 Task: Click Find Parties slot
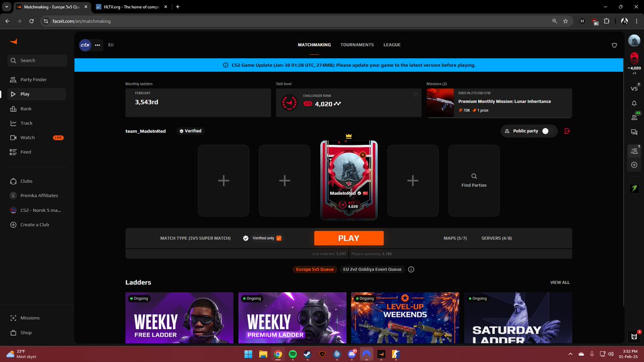tap(474, 181)
